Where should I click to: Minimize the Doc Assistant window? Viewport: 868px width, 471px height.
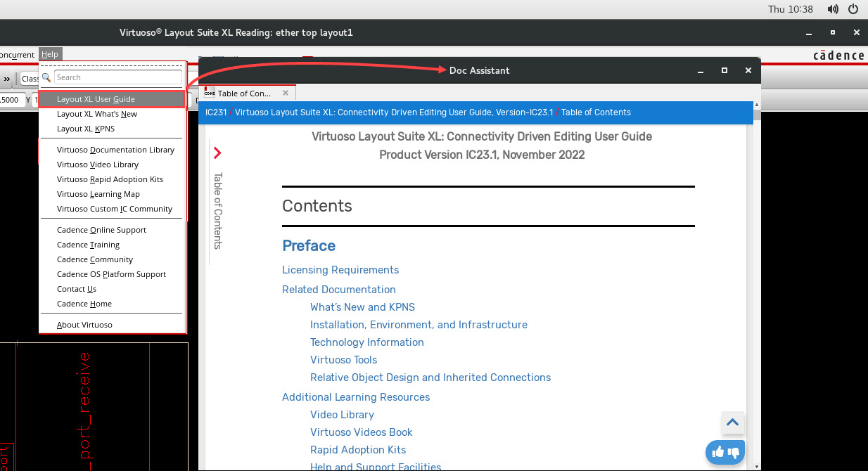point(701,71)
